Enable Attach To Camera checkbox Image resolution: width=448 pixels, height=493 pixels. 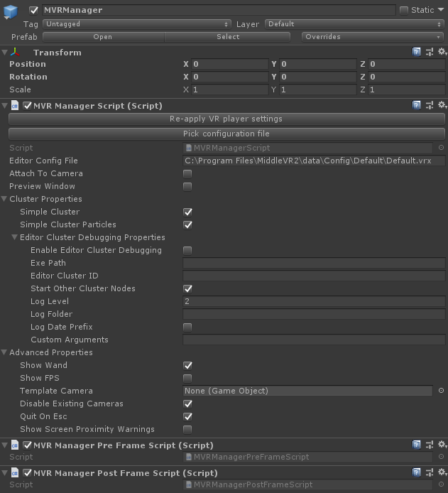tap(187, 173)
